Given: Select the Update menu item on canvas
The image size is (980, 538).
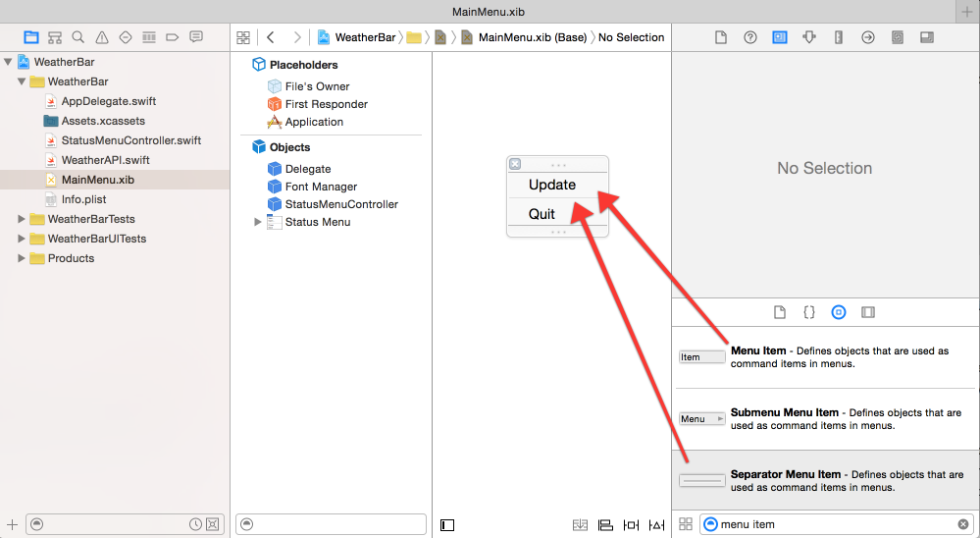Looking at the screenshot, I should point(557,185).
